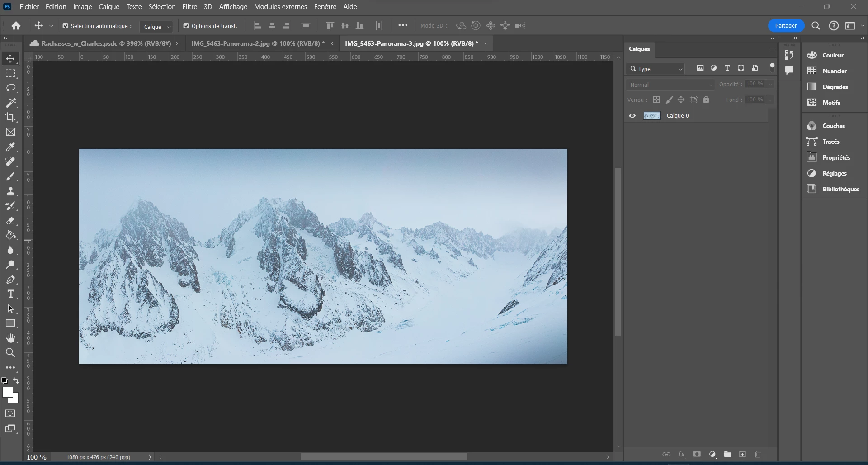Open the Filtre menu
868x465 pixels.
(x=189, y=7)
